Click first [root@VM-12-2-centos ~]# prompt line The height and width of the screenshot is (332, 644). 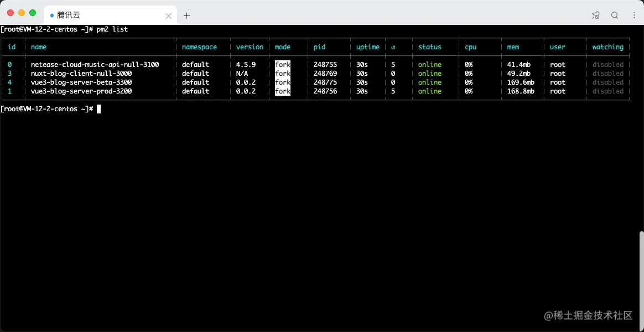pos(48,29)
